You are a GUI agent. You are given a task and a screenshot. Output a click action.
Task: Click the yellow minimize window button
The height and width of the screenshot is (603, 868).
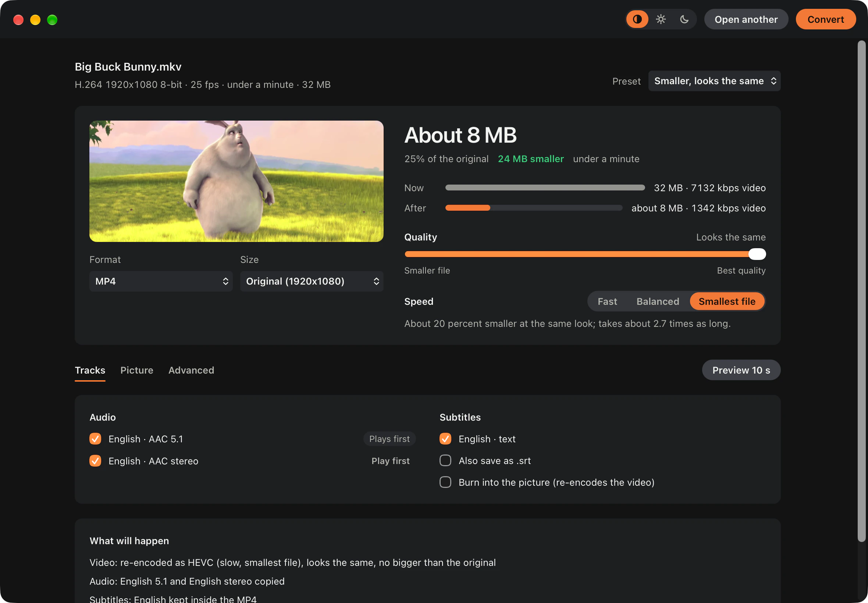(x=35, y=19)
